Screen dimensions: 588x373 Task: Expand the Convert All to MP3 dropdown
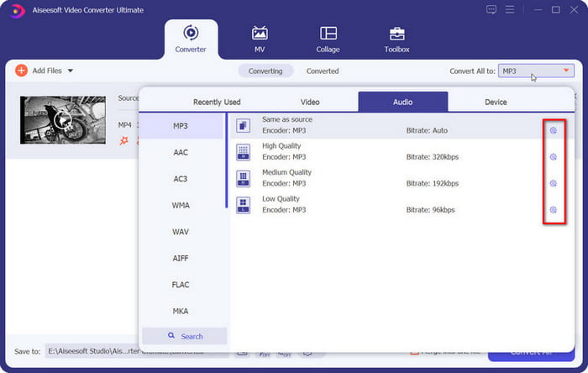568,71
